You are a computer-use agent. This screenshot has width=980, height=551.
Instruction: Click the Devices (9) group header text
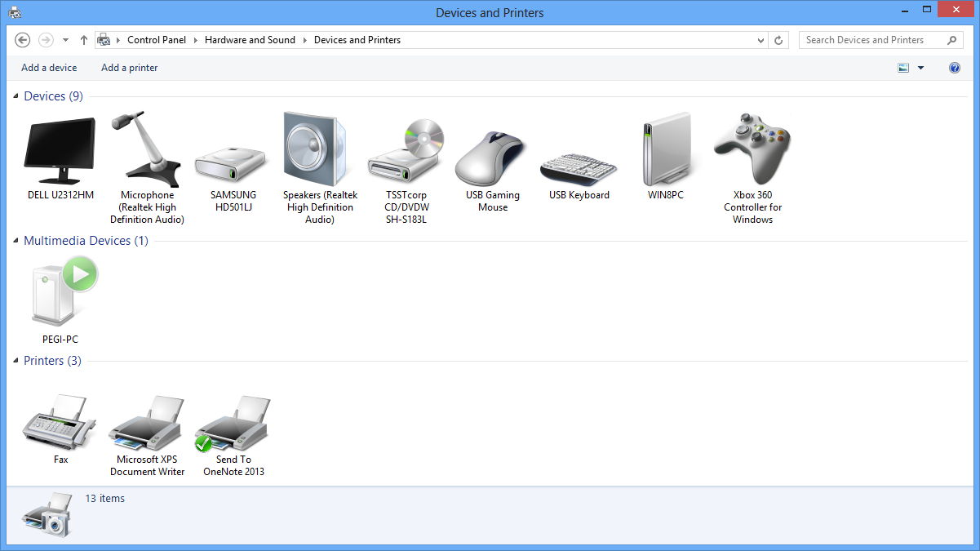tap(54, 96)
